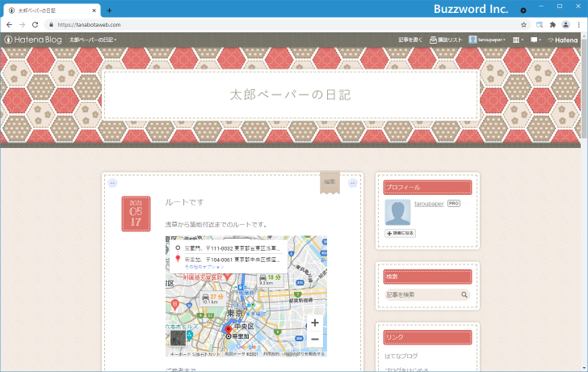
Task: Open the Chrome profile avatar
Action: pos(565,25)
